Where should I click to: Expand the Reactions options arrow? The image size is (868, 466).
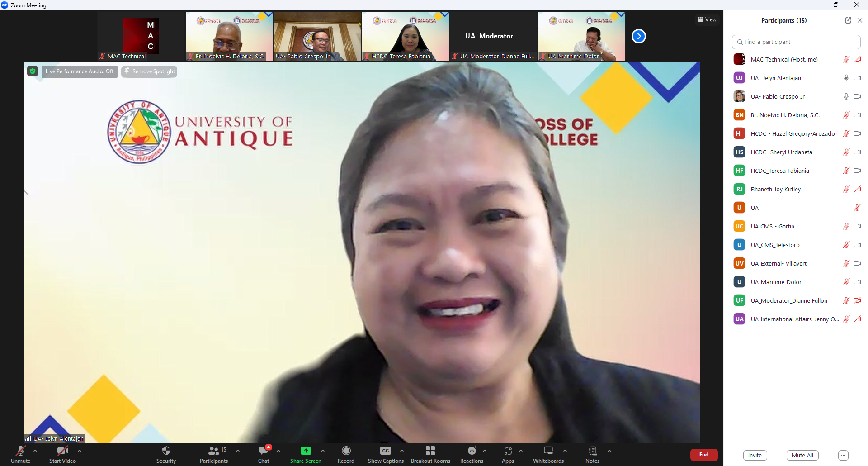point(485,451)
